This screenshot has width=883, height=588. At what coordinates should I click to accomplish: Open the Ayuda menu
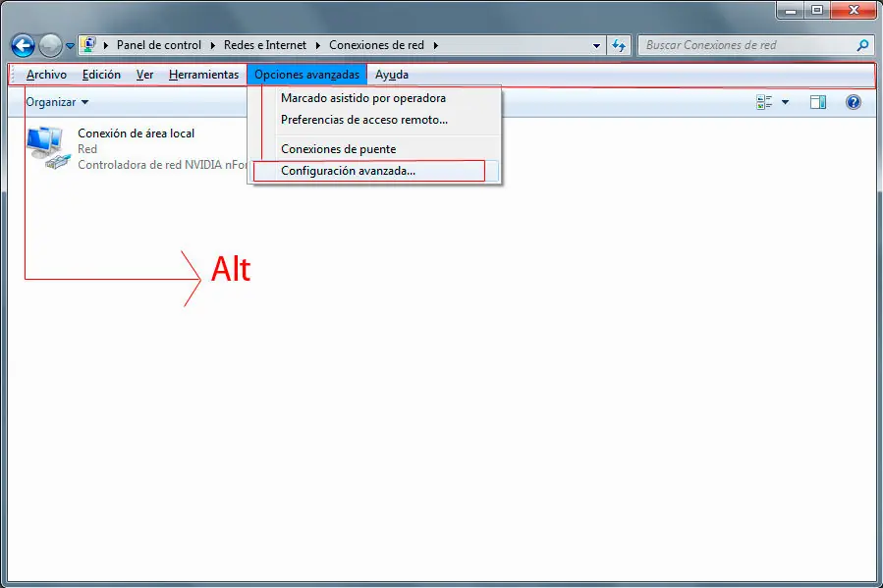coord(392,75)
